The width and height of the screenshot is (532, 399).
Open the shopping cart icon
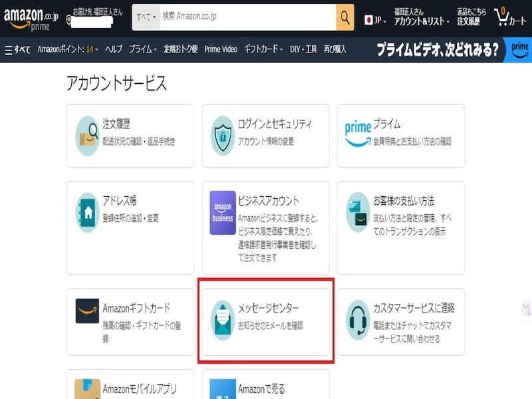coord(501,17)
